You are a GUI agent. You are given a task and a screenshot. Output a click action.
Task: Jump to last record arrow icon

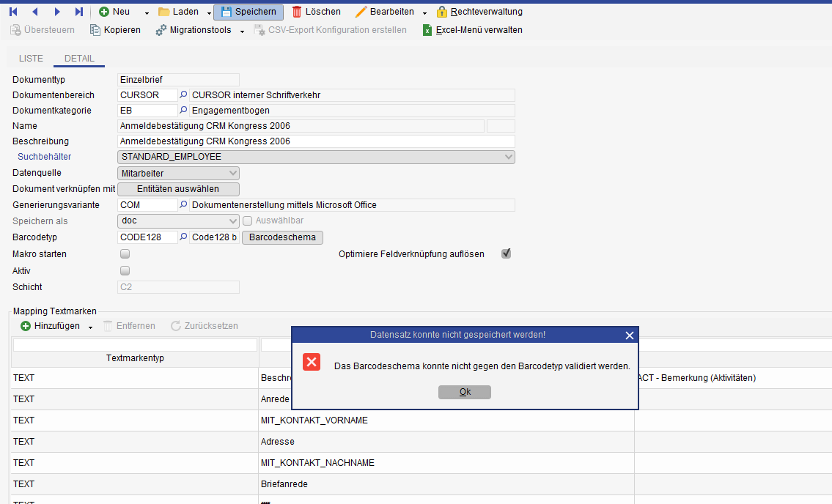click(x=79, y=12)
